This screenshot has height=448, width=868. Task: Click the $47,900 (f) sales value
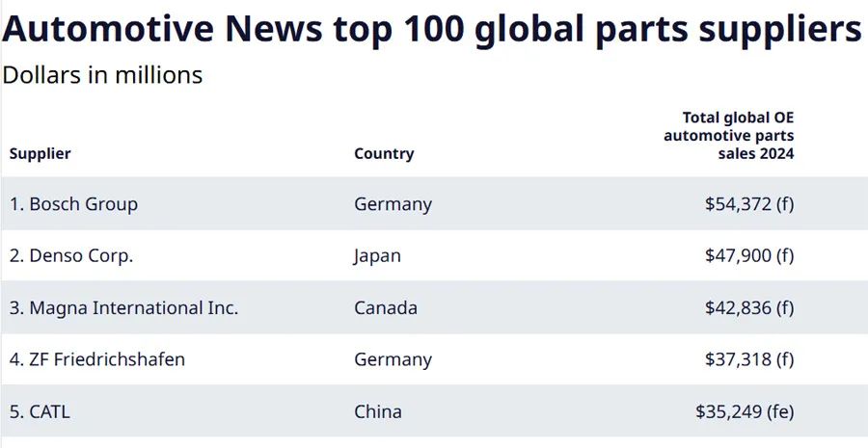point(749,256)
